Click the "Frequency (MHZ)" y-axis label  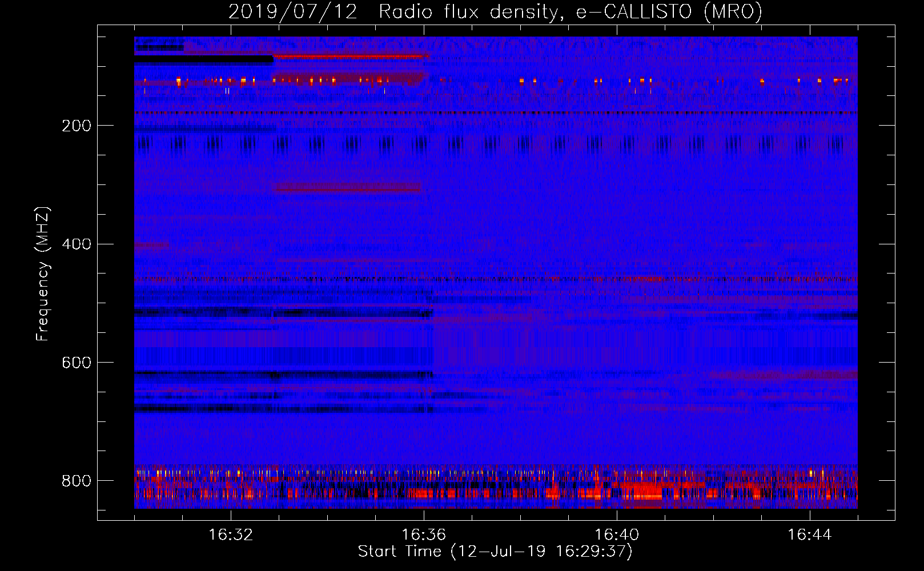[42, 274]
